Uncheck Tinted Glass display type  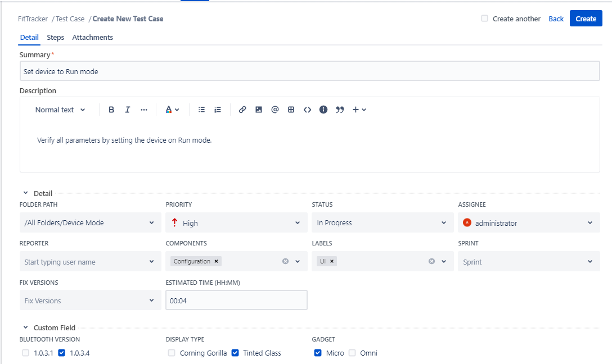pyautogui.click(x=235, y=353)
